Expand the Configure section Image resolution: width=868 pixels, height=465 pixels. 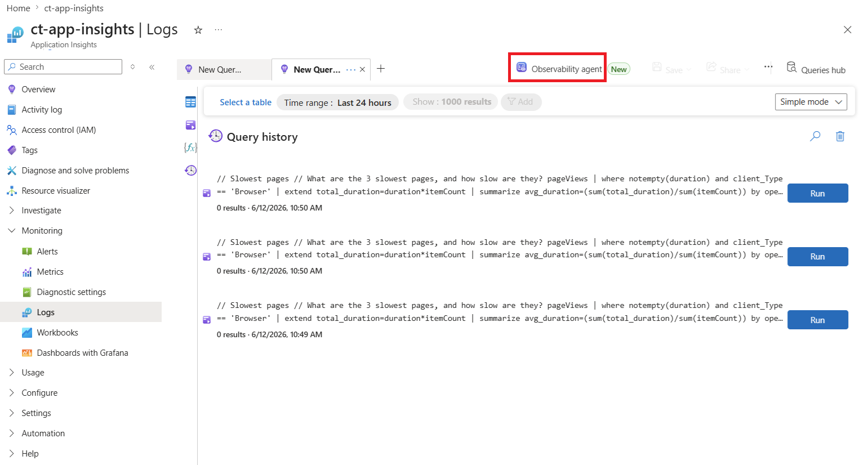[x=39, y=393]
